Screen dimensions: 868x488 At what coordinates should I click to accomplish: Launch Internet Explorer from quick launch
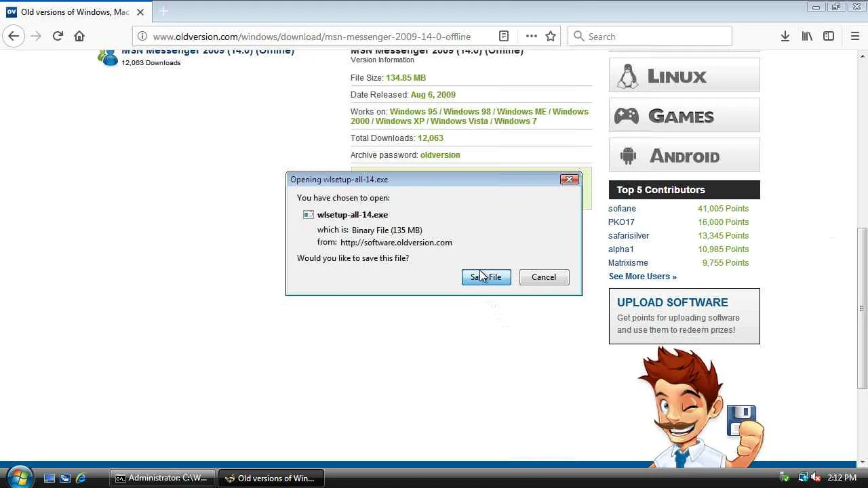tap(81, 479)
